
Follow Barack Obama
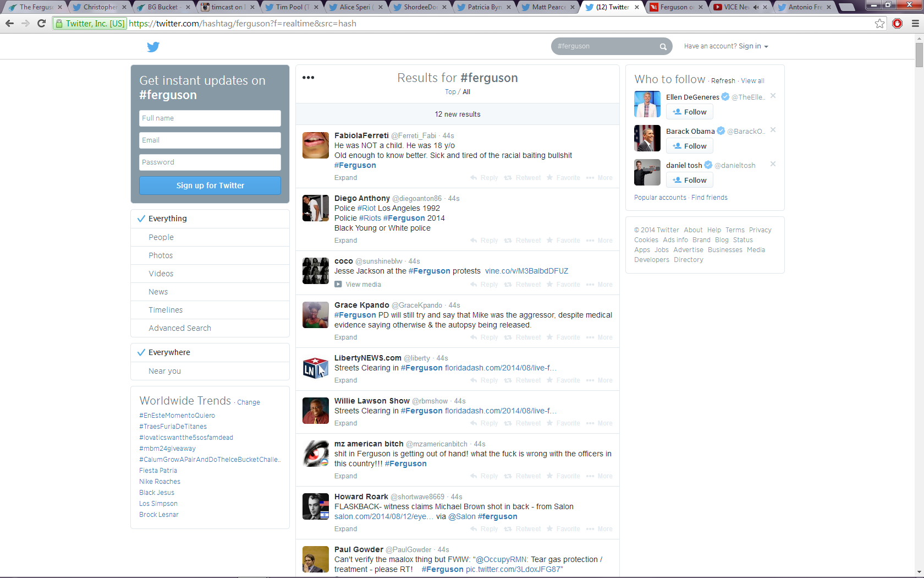(x=690, y=146)
